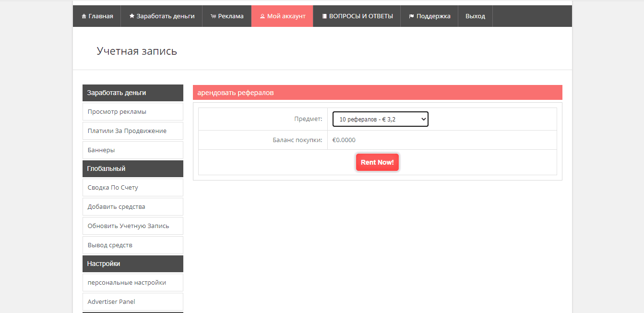Click the cart icon beside Реклама

[x=213, y=16]
